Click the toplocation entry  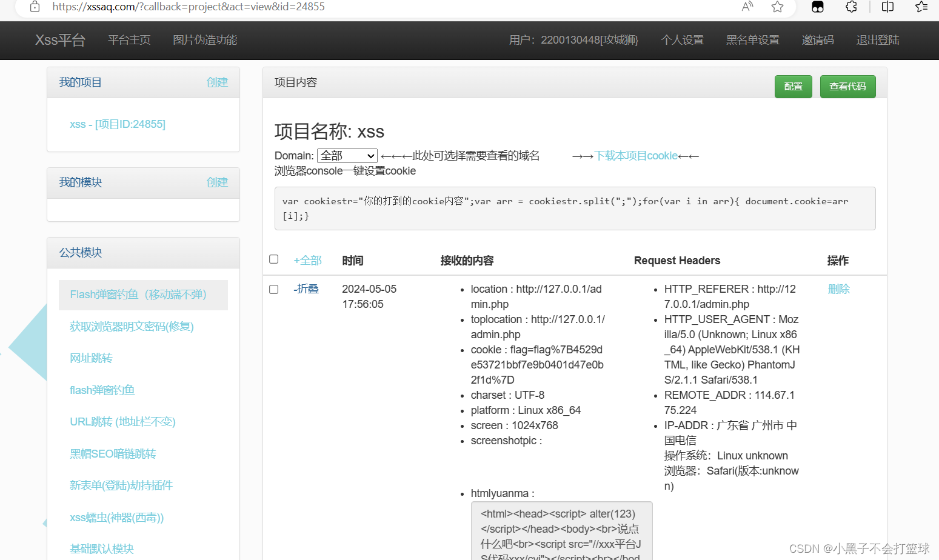point(538,327)
